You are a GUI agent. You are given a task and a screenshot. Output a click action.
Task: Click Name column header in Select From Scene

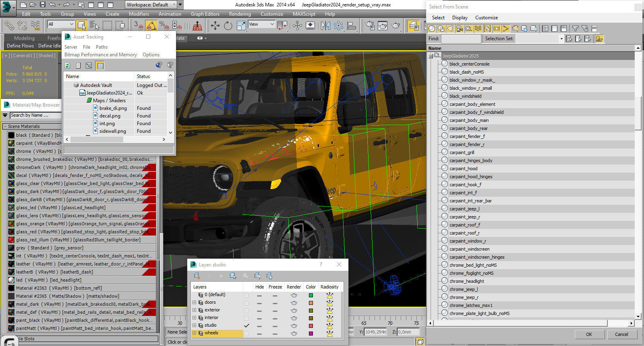(531, 48)
